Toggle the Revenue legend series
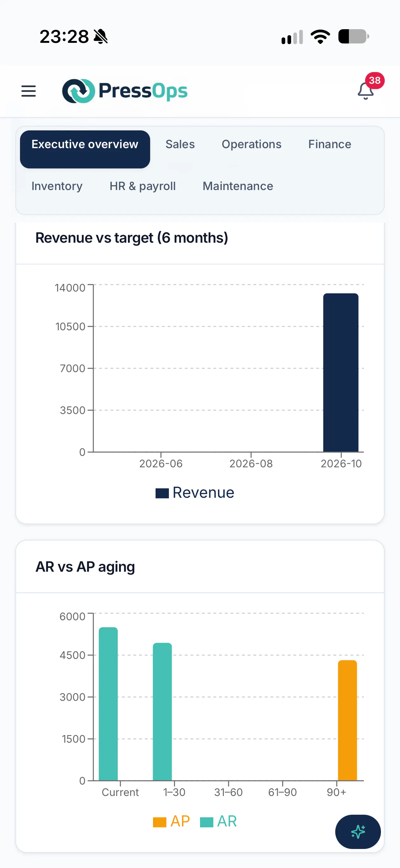The width and height of the screenshot is (400, 868). tap(195, 493)
